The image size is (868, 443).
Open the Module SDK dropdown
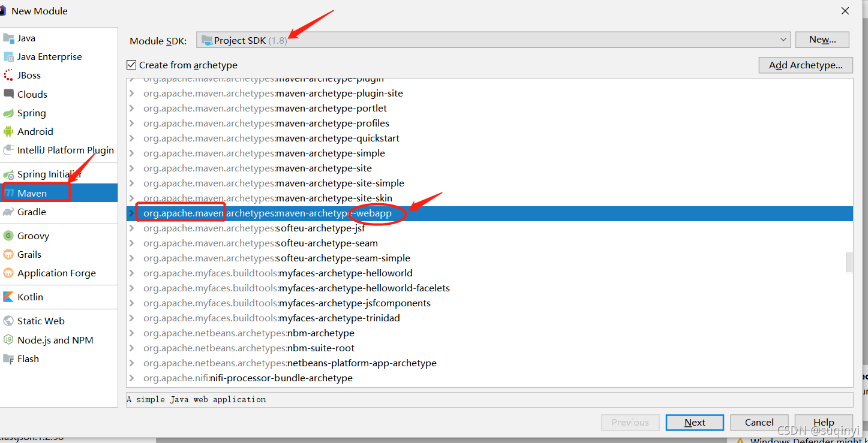(493, 40)
